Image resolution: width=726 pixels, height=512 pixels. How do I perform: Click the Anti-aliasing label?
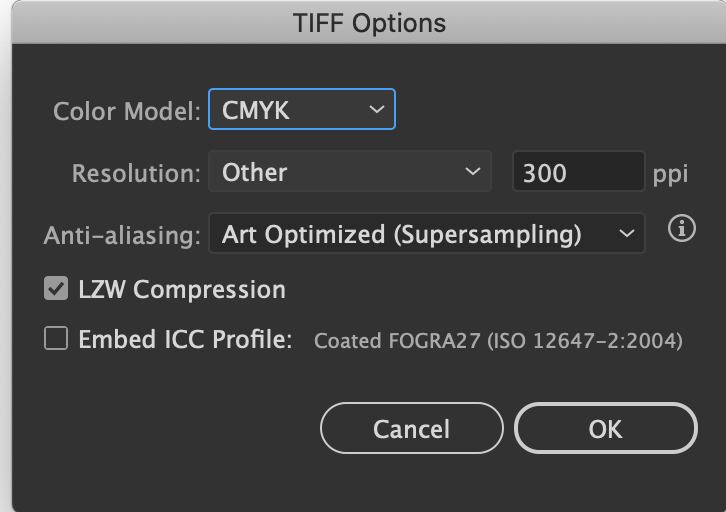(122, 235)
